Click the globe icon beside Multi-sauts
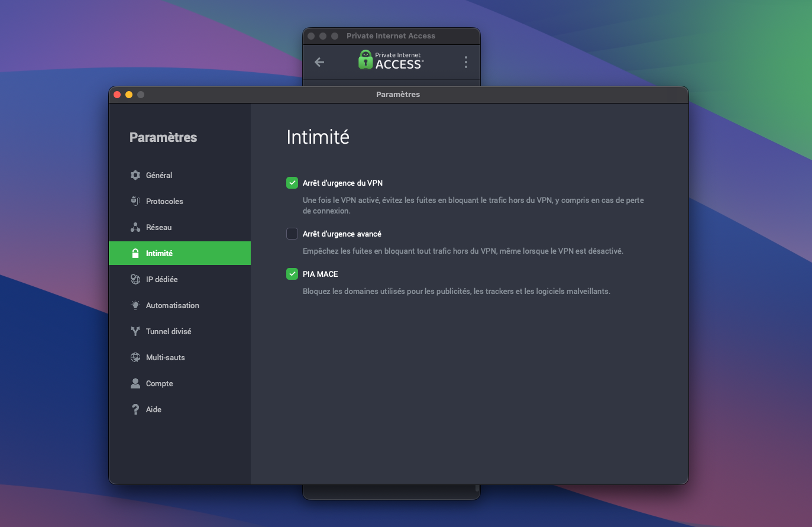 (135, 357)
